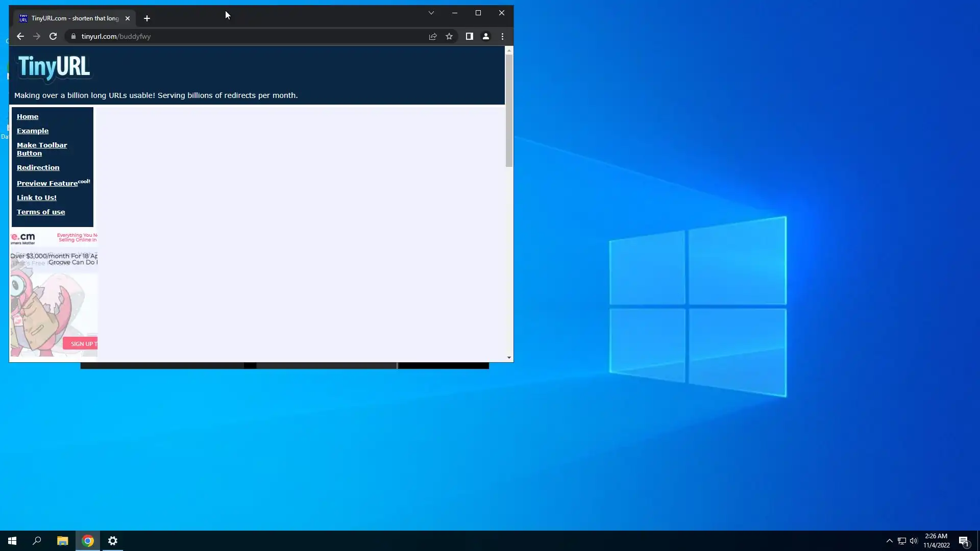The image size is (980, 551).
Task: Close the TinyURL.com tab
Action: pos(128,18)
